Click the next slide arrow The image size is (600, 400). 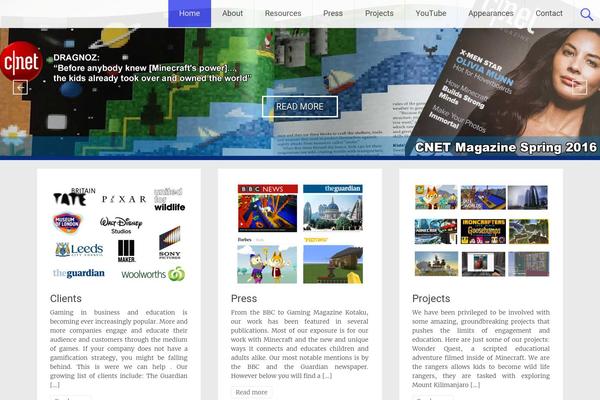(579, 87)
